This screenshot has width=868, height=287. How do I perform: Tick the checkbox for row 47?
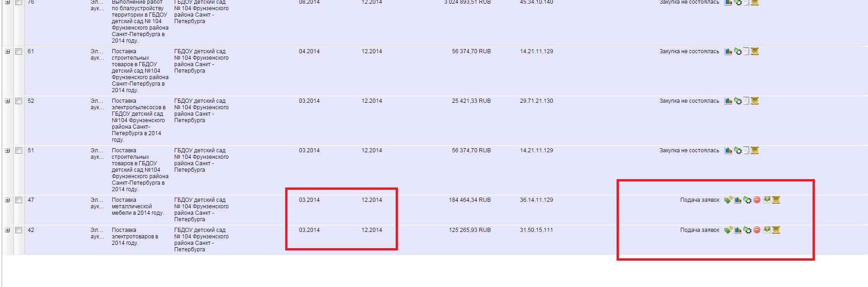click(x=19, y=200)
